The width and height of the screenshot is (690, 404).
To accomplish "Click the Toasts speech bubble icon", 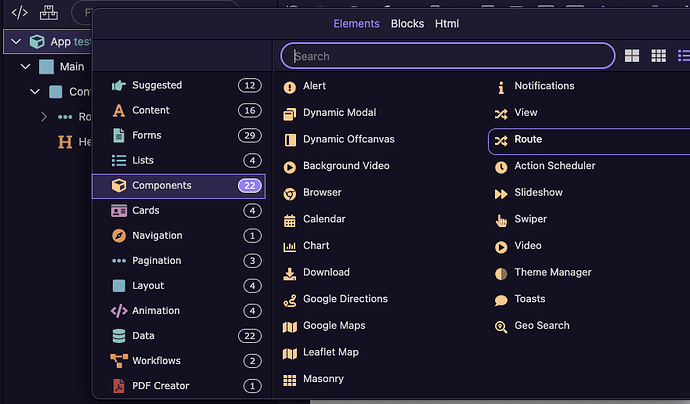I will (501, 299).
